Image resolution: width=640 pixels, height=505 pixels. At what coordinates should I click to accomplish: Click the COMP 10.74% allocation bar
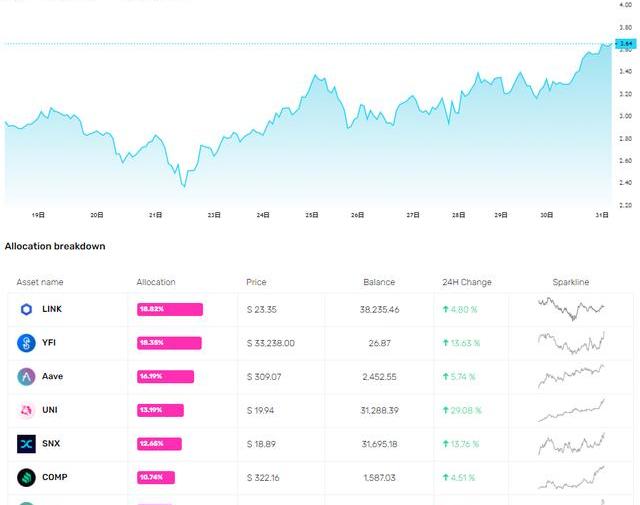(157, 478)
